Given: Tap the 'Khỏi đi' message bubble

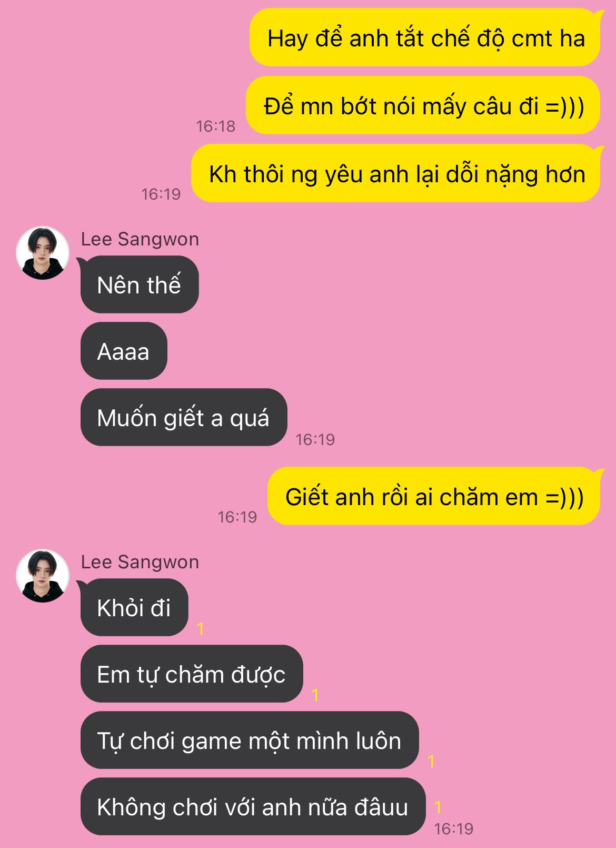Looking at the screenshot, I should (x=134, y=607).
